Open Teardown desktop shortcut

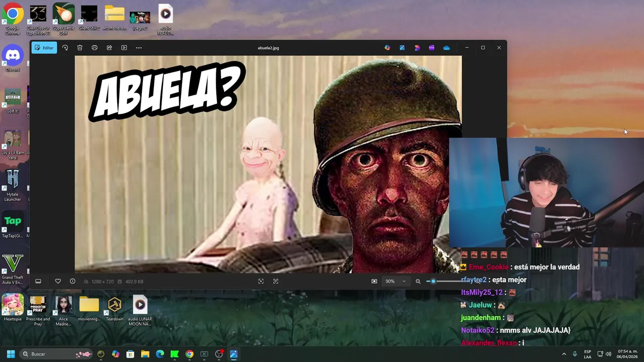115,309
